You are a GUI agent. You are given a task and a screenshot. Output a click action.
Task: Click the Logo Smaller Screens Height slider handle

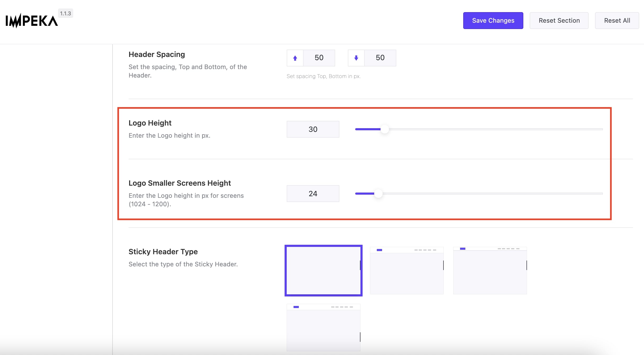(x=378, y=194)
